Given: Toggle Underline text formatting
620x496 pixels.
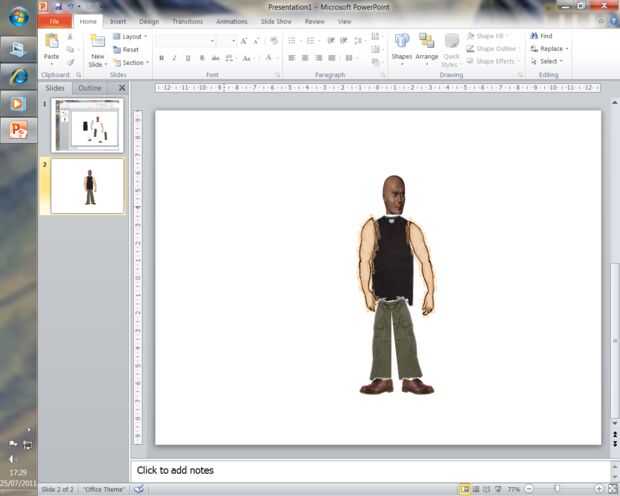Looking at the screenshot, I should point(188,58).
